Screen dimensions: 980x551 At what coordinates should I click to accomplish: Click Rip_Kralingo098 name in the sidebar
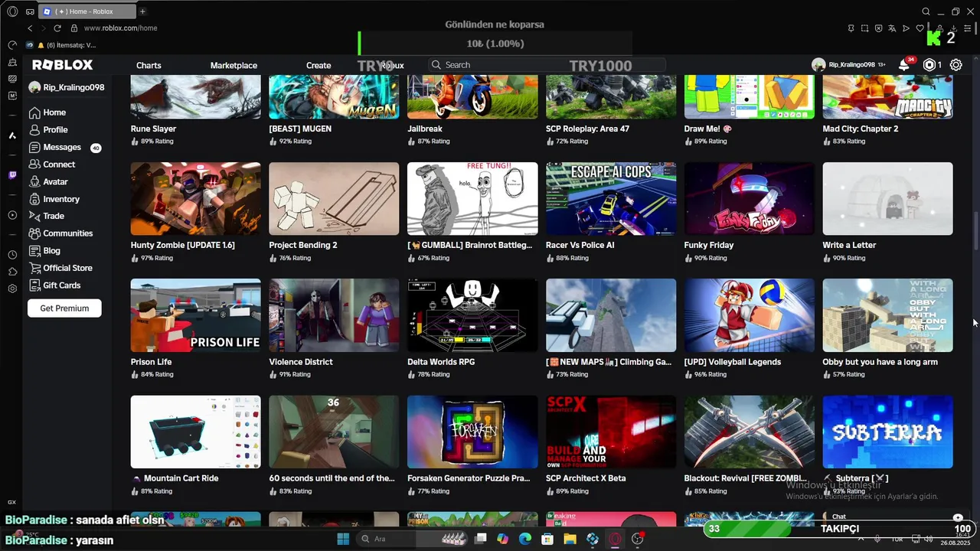pos(73,87)
